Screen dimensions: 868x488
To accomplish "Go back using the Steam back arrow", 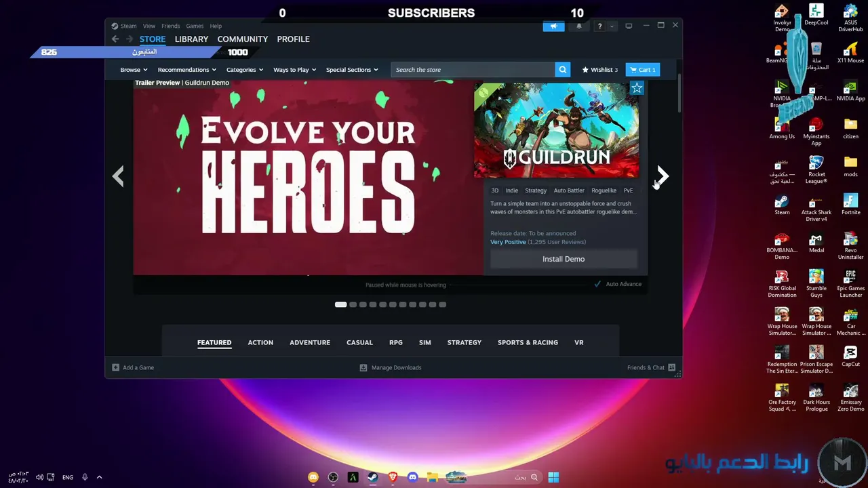I will (x=115, y=39).
